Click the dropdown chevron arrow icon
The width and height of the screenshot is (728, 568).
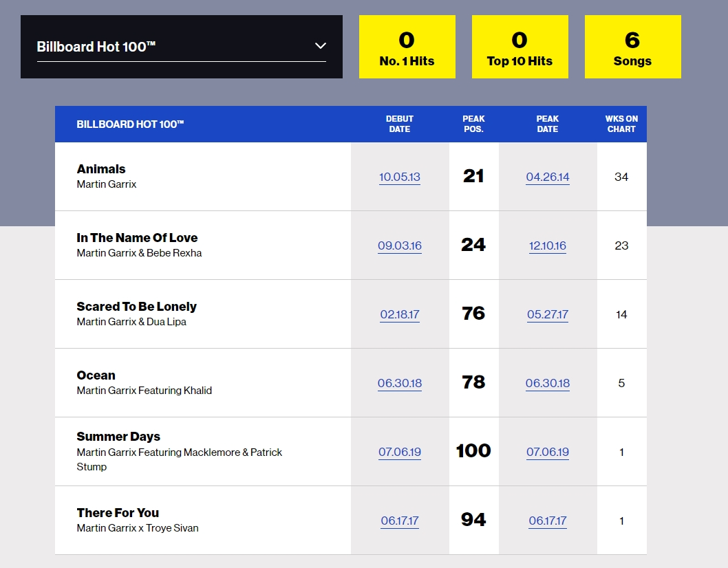[x=321, y=46]
